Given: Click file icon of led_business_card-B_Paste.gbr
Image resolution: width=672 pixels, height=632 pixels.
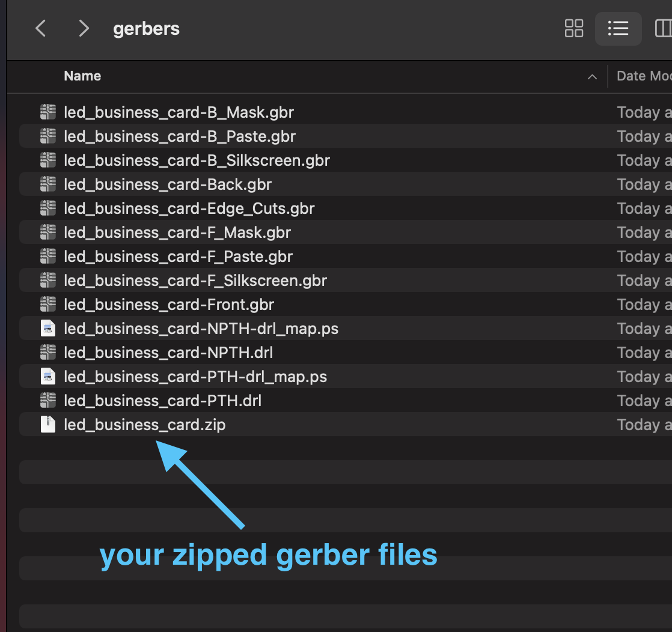Looking at the screenshot, I should point(48,136).
